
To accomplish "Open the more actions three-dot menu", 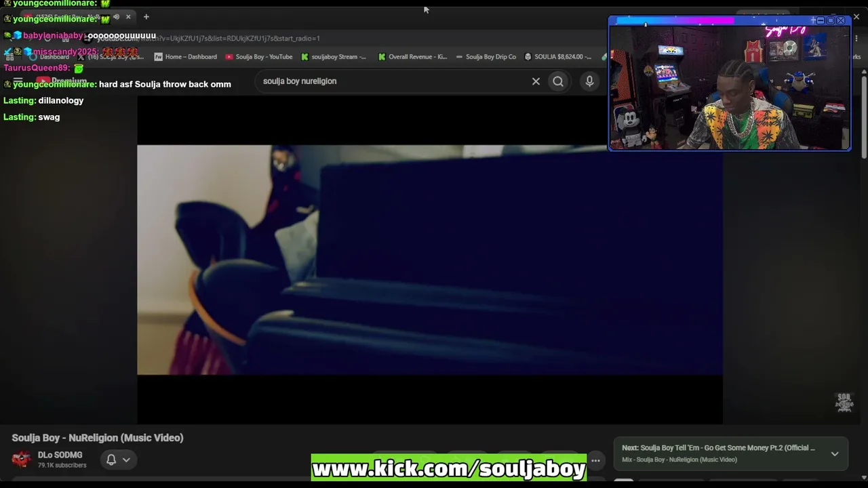I will pyautogui.click(x=595, y=461).
